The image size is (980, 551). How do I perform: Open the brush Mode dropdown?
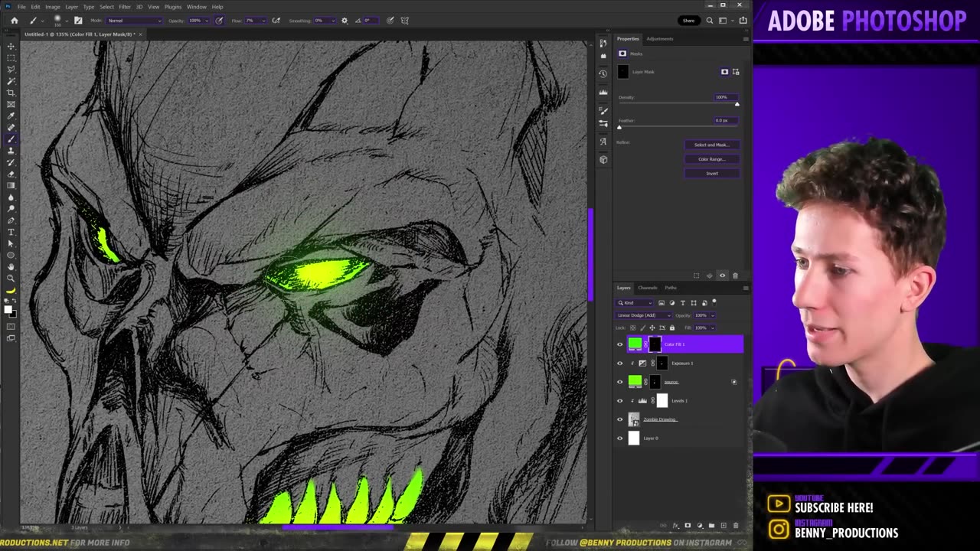(134, 21)
